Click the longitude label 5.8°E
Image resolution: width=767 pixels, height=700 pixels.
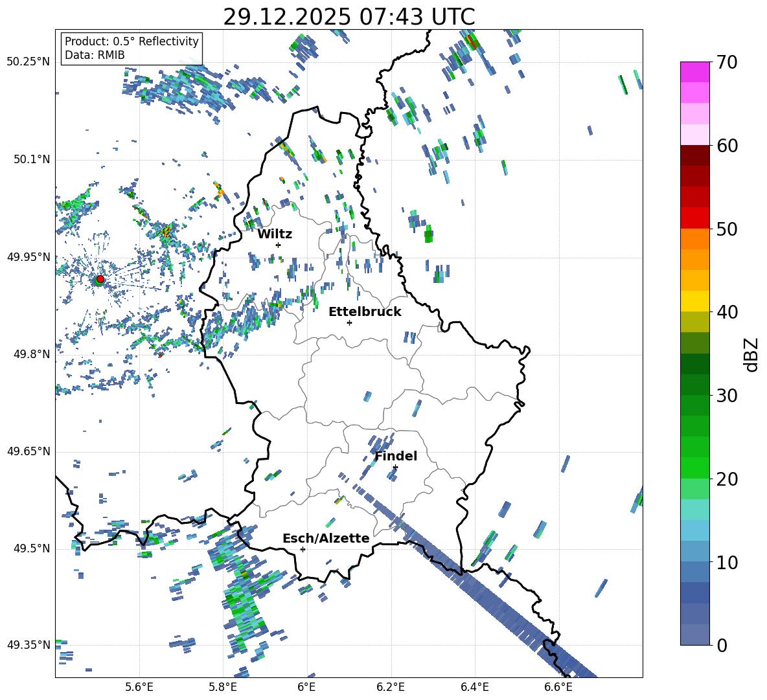[x=223, y=687]
